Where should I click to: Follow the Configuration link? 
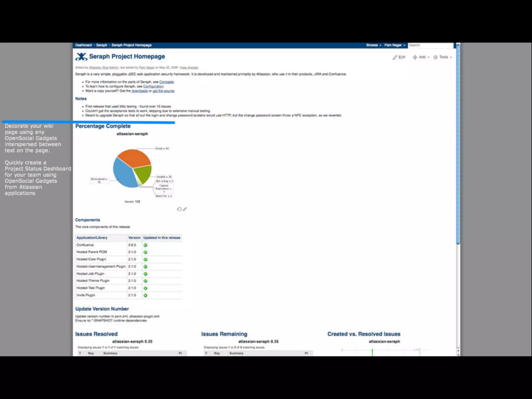point(153,86)
